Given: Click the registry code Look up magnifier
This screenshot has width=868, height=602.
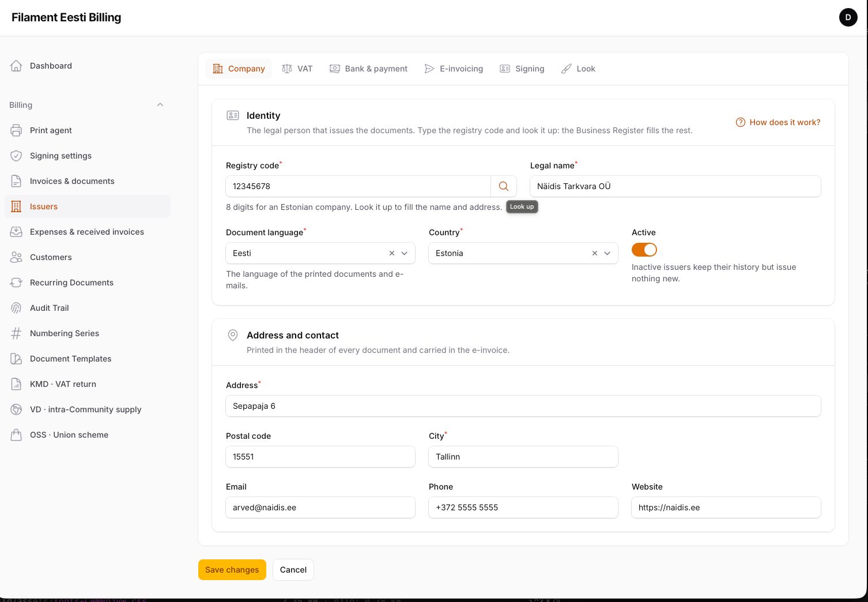Looking at the screenshot, I should tap(504, 186).
